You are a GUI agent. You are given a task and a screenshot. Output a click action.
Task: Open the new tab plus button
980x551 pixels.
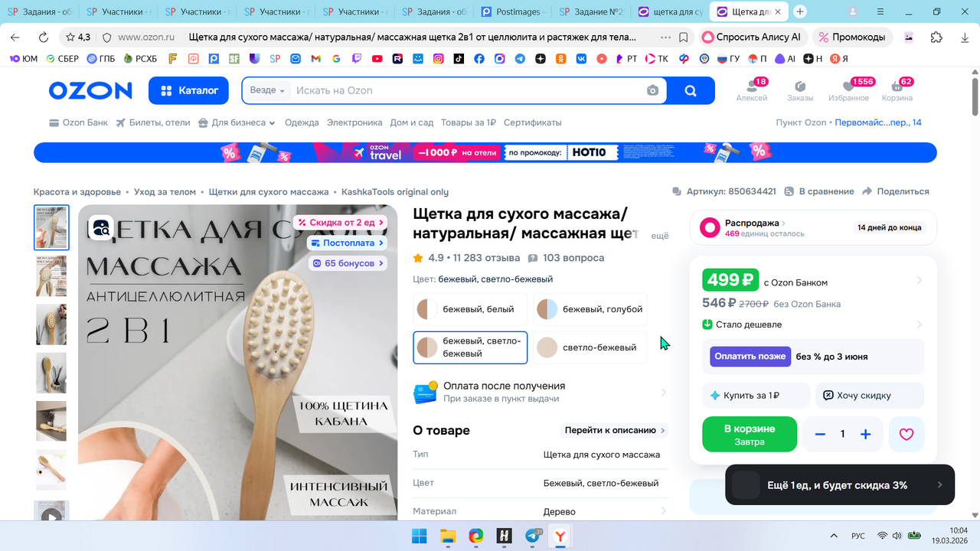pyautogui.click(x=800, y=11)
